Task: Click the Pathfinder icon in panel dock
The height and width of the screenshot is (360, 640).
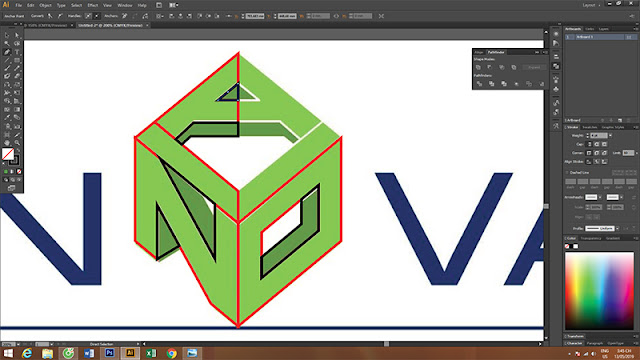Action: tap(556, 66)
